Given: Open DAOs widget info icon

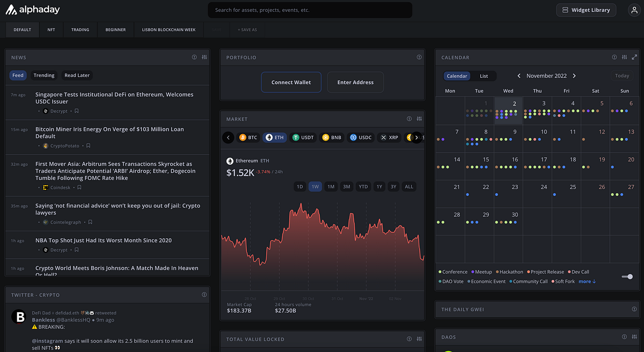Looking at the screenshot, I should (x=624, y=337).
